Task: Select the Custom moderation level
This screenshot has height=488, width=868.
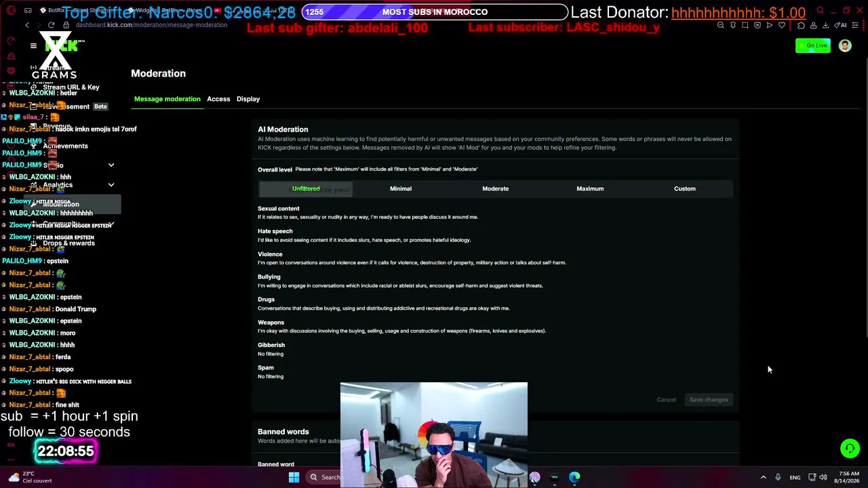Action: coord(685,188)
